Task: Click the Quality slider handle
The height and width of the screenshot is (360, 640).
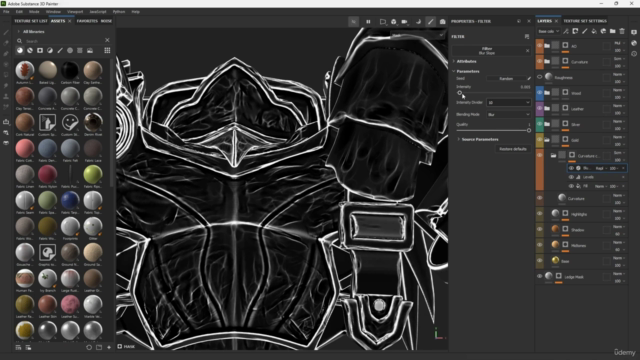Action: tap(529, 130)
